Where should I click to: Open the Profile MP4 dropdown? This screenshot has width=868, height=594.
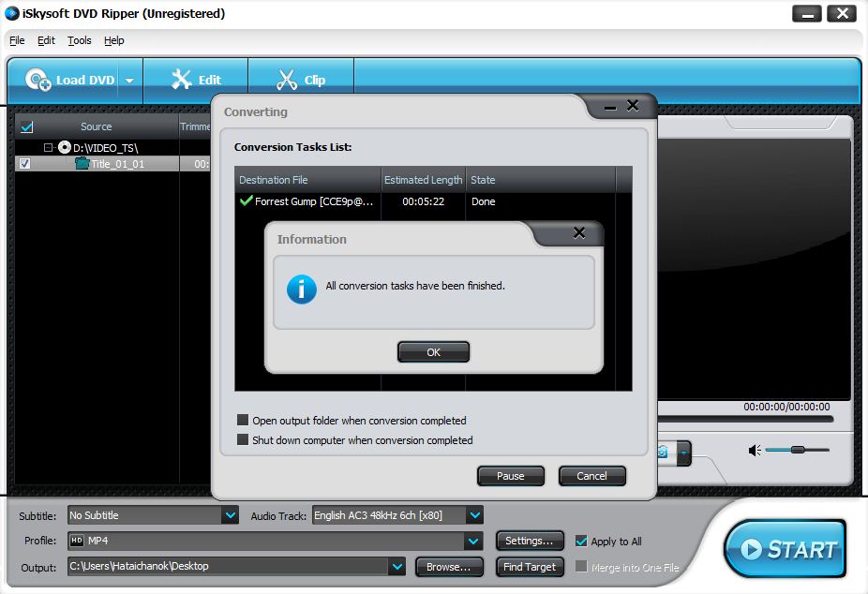coord(473,541)
